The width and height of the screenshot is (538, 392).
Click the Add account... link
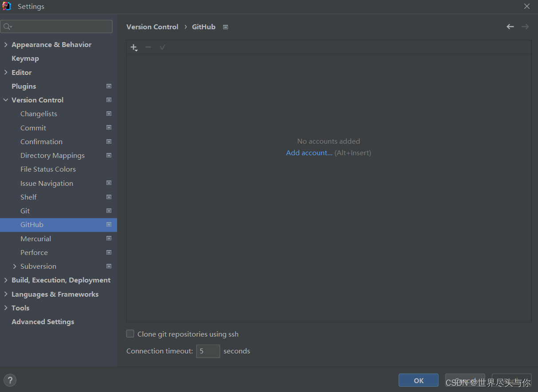click(309, 153)
